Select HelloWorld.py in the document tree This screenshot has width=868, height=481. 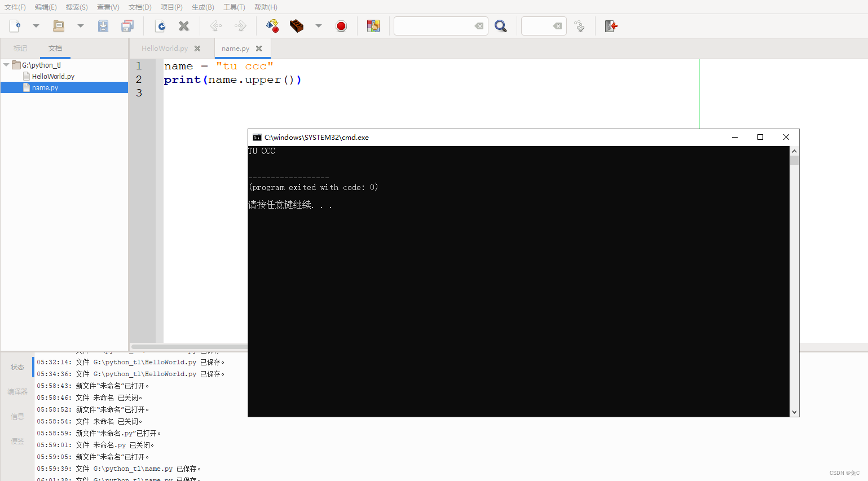tap(53, 76)
